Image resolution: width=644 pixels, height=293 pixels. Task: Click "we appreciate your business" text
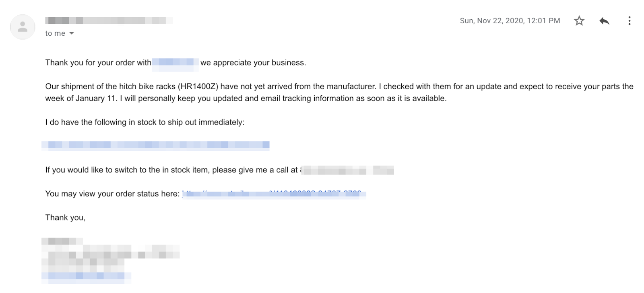[x=253, y=63]
